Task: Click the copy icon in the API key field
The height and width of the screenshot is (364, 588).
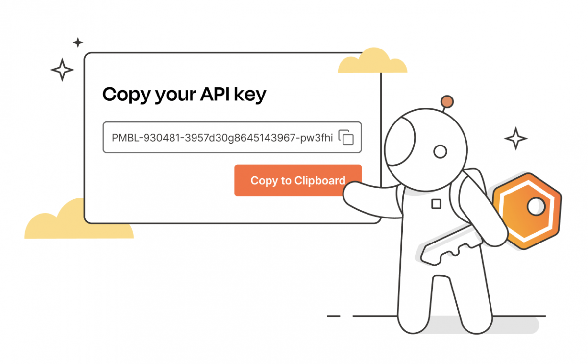Action: [346, 137]
